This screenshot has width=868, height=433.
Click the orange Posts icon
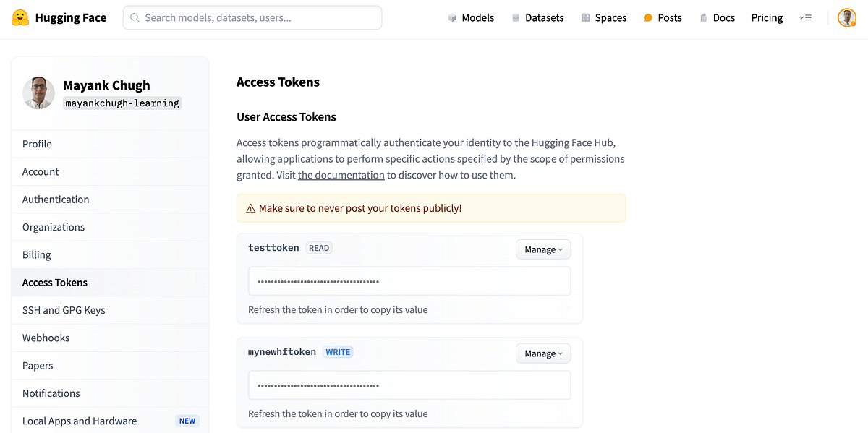coord(648,17)
